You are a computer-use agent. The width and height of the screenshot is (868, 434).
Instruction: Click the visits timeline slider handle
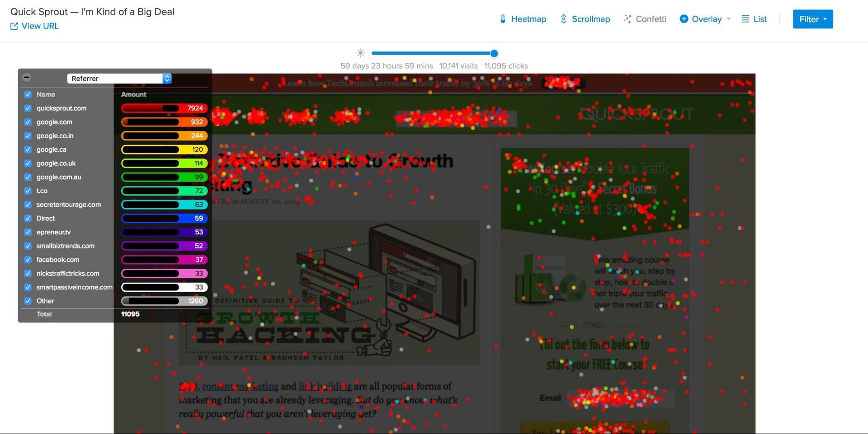pos(494,53)
